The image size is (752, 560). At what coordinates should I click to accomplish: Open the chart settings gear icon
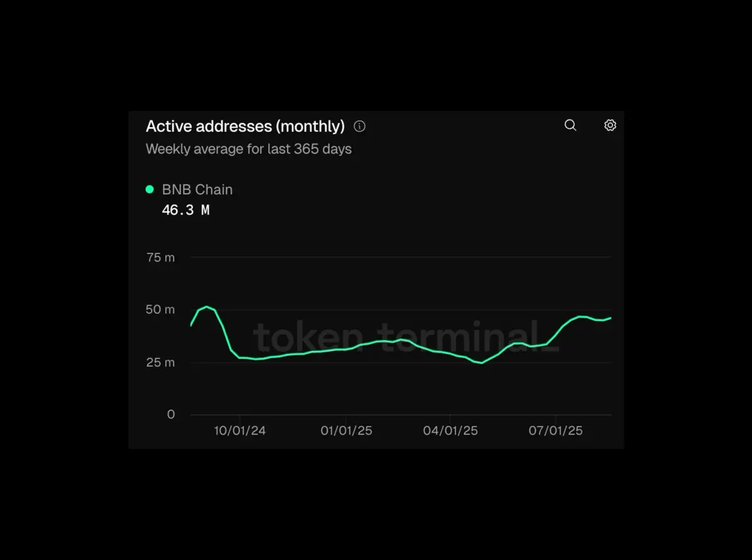(x=610, y=125)
